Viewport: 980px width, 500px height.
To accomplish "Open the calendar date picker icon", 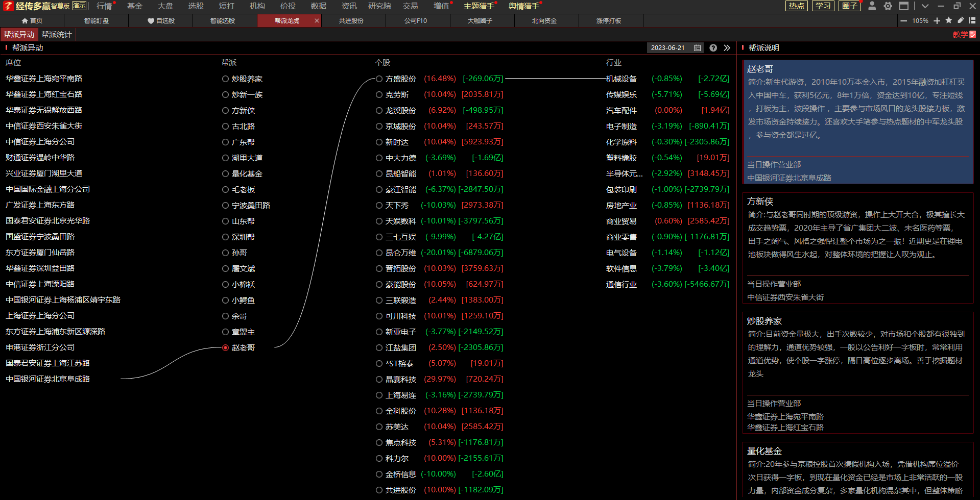I will (697, 48).
